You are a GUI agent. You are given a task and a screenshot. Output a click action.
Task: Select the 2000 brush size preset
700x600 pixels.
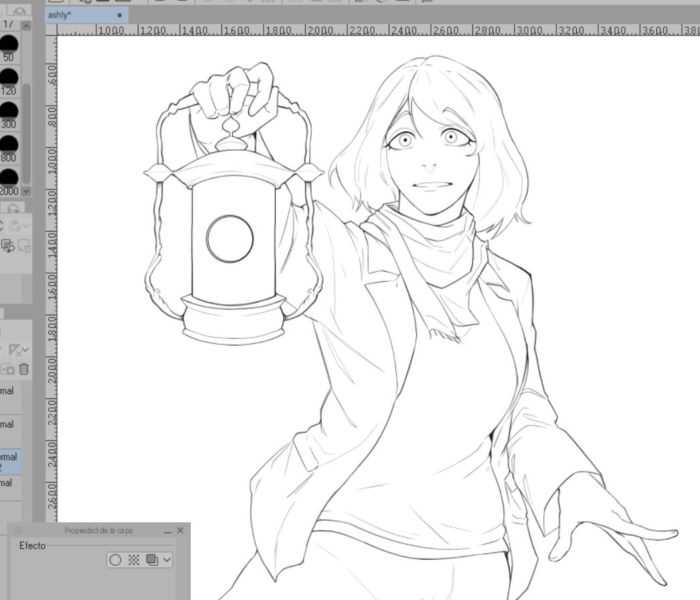(9, 182)
